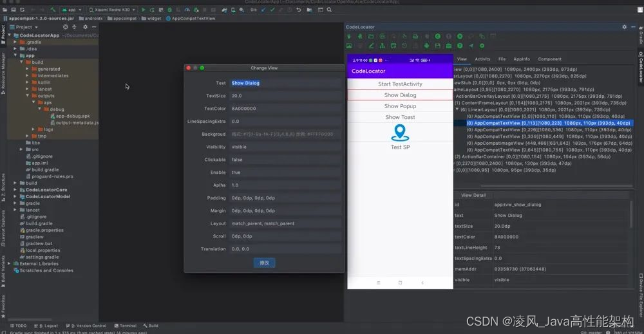Click the Sync refresh icon in main toolbar
The image size is (644, 334).
coord(22,10)
